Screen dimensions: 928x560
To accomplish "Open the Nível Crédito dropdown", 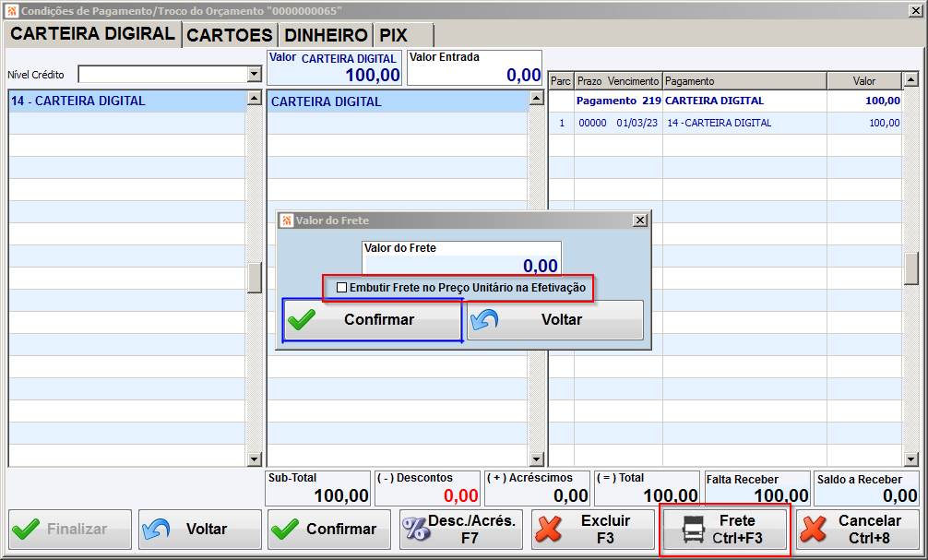I will coord(255,74).
